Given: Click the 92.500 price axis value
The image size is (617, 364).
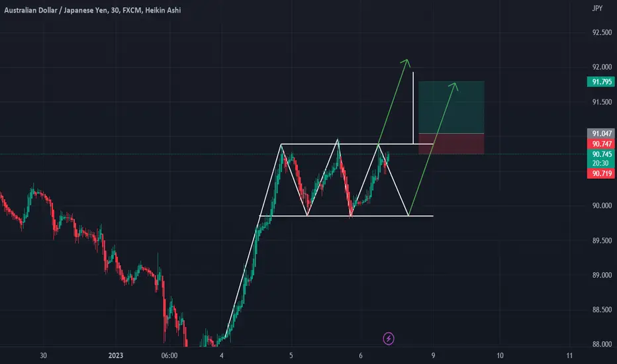Looking at the screenshot, I should (x=602, y=32).
